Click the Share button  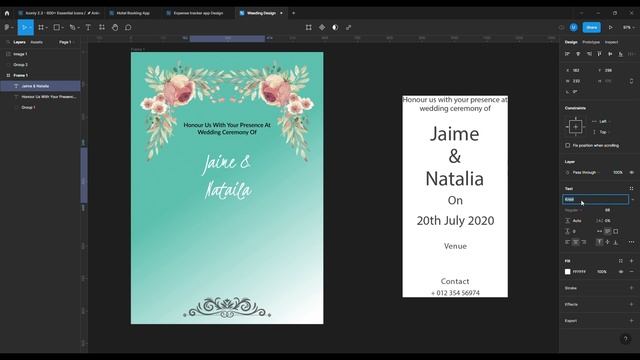click(x=591, y=27)
